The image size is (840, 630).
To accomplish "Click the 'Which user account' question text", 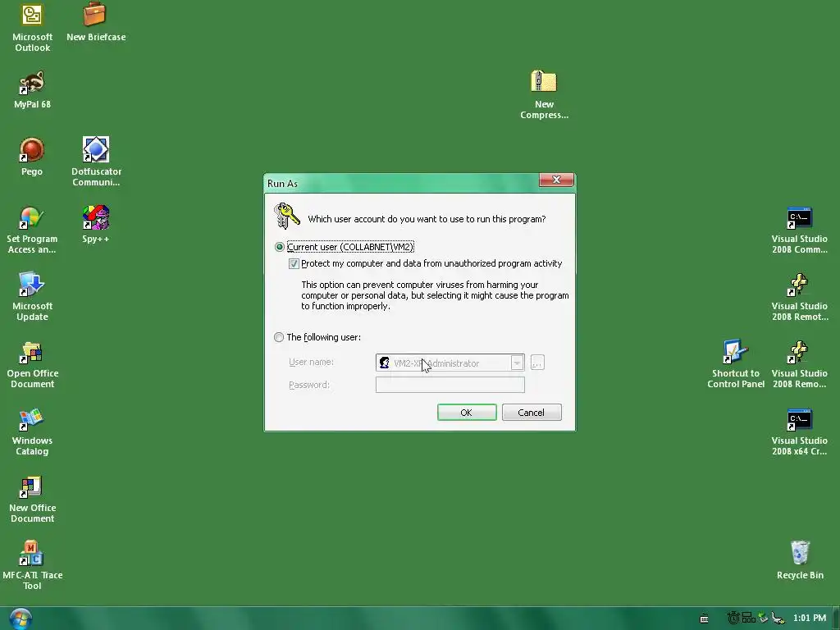I will 427,219.
